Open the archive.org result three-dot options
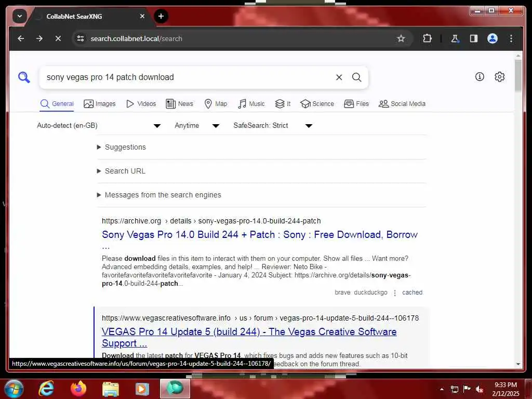Viewport: 532px width, 399px height. [x=395, y=293]
